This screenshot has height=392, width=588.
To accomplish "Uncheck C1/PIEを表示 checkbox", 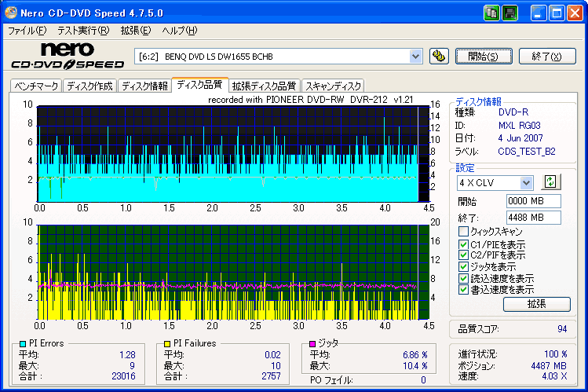I will pos(463,244).
